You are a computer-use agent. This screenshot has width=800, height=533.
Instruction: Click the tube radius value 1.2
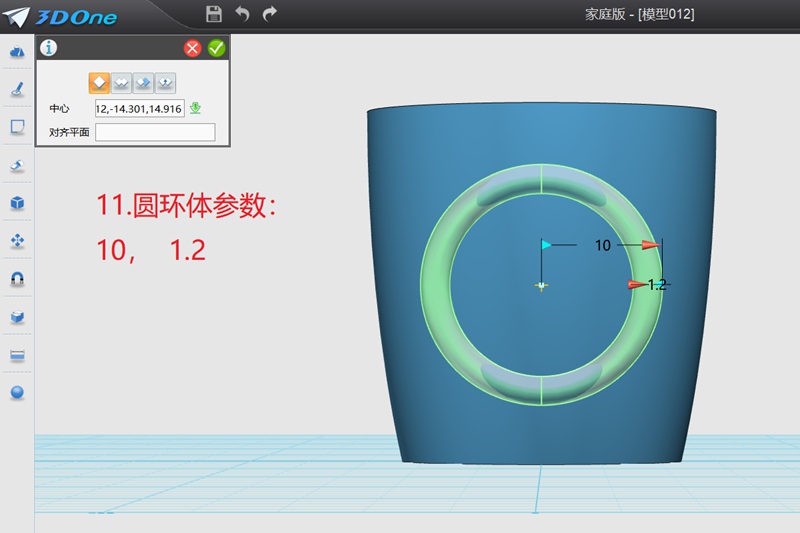click(x=657, y=284)
